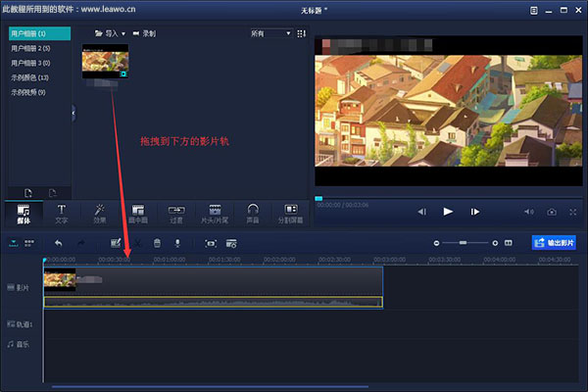
Task: Open the 媒体 media tab
Action: coord(24,214)
